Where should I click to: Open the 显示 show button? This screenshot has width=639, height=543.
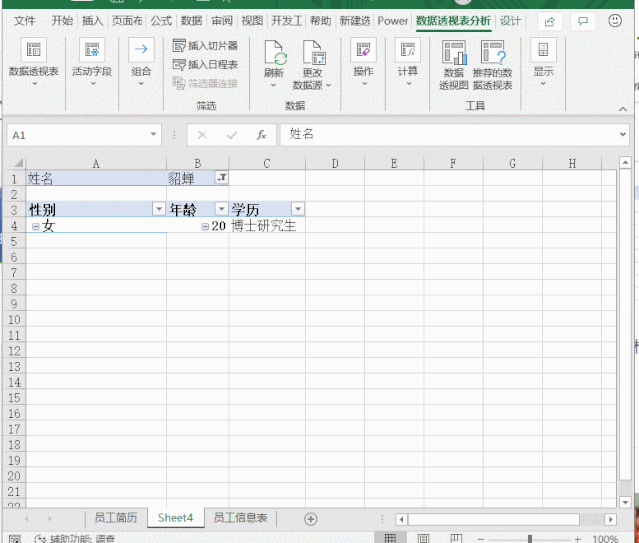(x=543, y=61)
